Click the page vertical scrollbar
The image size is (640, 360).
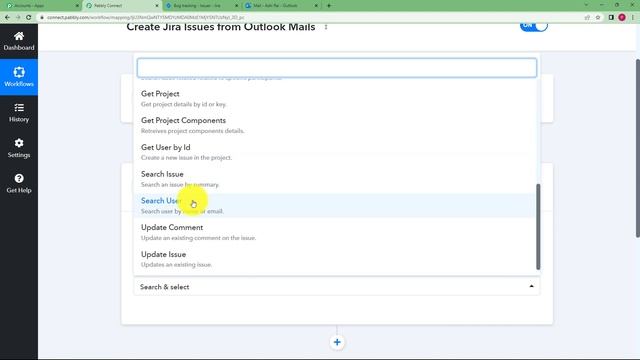tap(638, 148)
